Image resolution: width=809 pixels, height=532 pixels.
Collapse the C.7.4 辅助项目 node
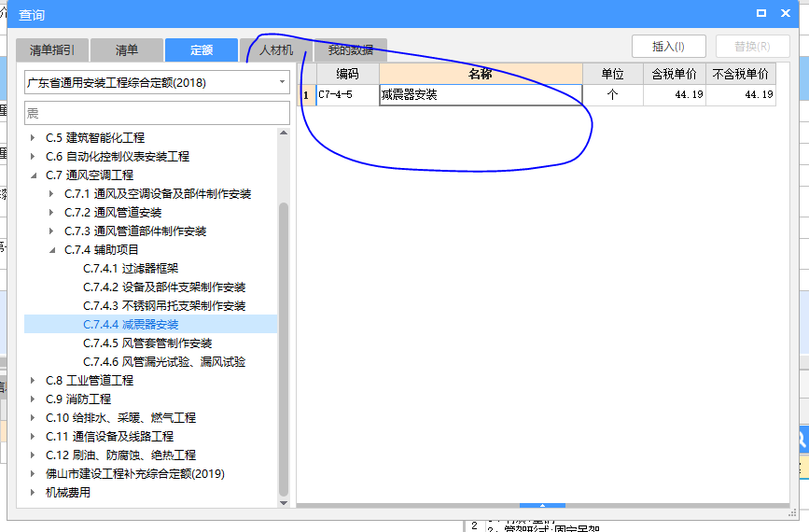click(x=51, y=250)
